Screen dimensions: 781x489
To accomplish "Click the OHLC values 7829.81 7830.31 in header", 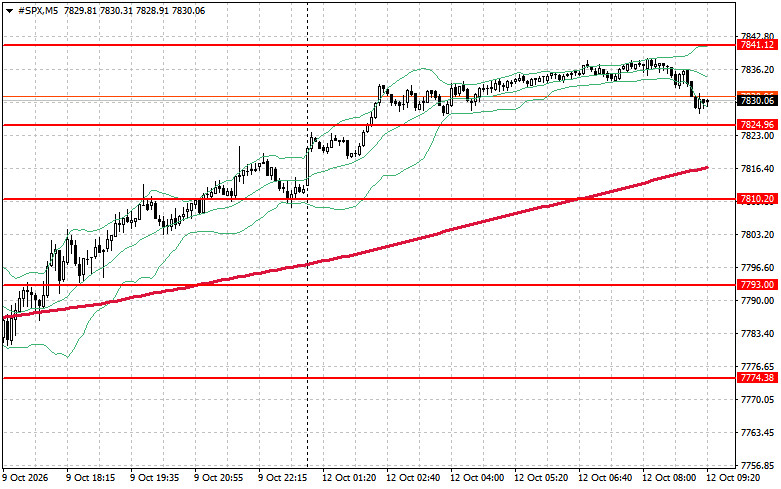I will point(98,10).
